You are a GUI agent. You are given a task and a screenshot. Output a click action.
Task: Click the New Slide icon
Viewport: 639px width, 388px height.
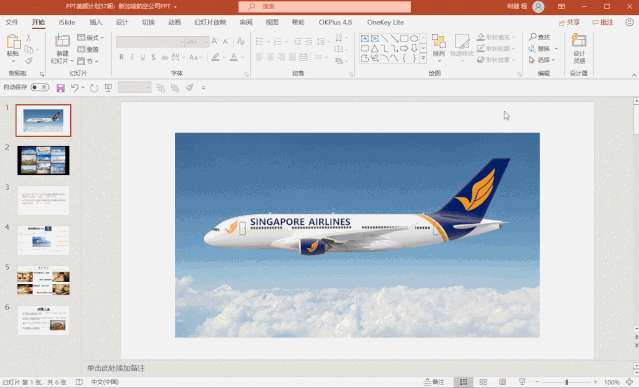[62, 41]
